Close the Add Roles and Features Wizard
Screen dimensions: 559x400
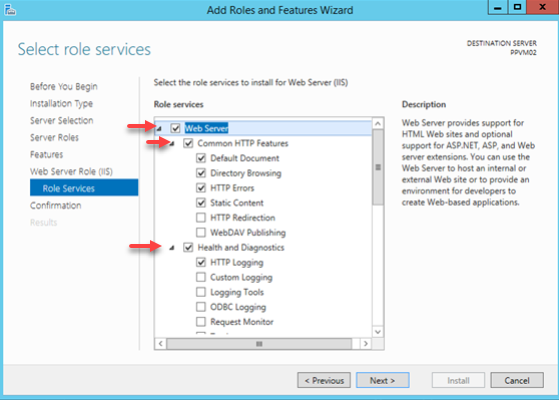click(x=542, y=7)
